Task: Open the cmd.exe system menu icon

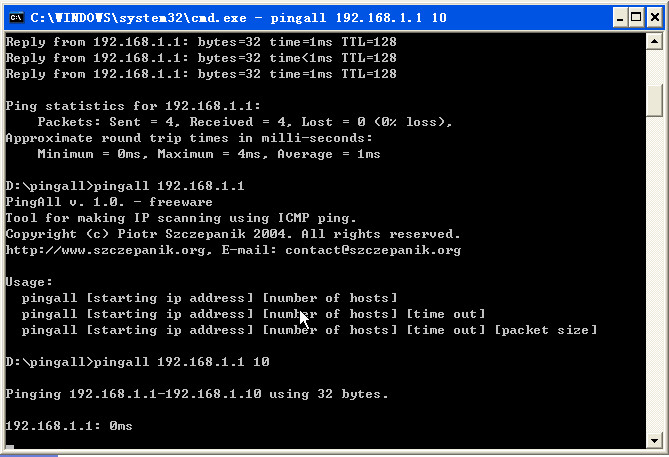Action: tap(16, 18)
